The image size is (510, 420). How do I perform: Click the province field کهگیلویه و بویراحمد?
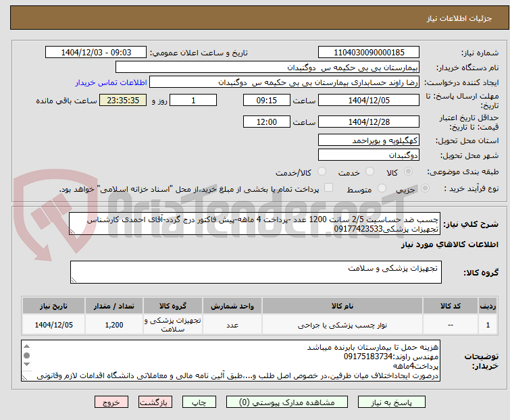pyautogui.click(x=369, y=140)
